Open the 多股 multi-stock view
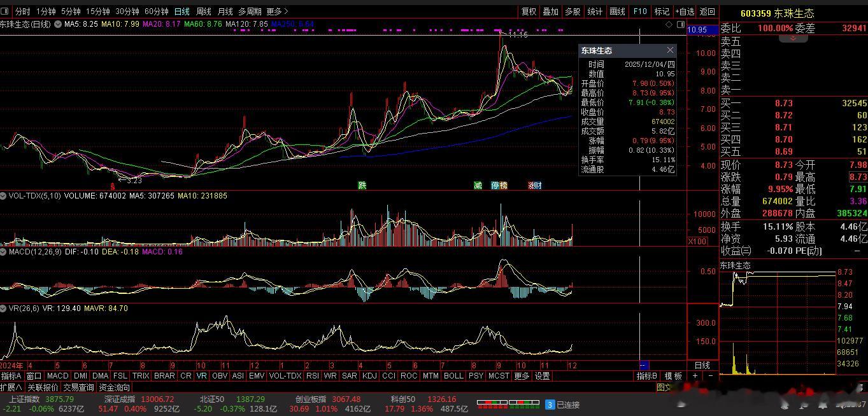This screenshot has height=416, width=868. point(573,11)
